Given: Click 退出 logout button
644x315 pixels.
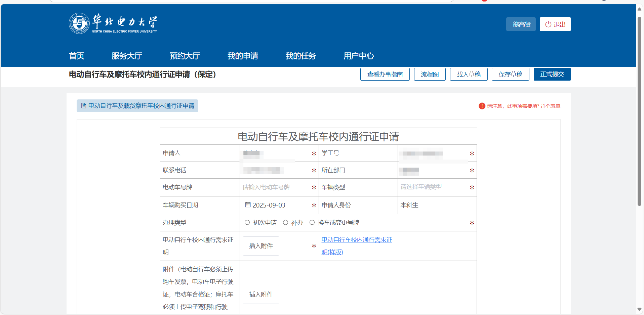Looking at the screenshot, I should pos(555,24).
